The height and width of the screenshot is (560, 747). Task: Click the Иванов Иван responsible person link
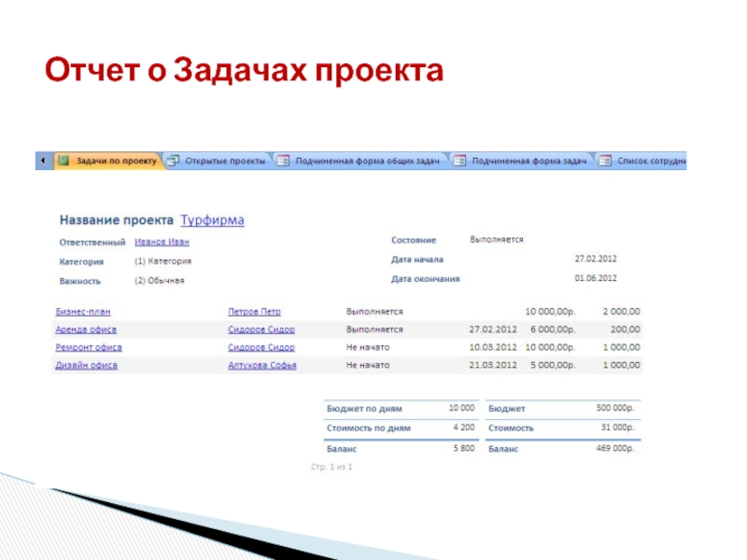tap(162, 241)
